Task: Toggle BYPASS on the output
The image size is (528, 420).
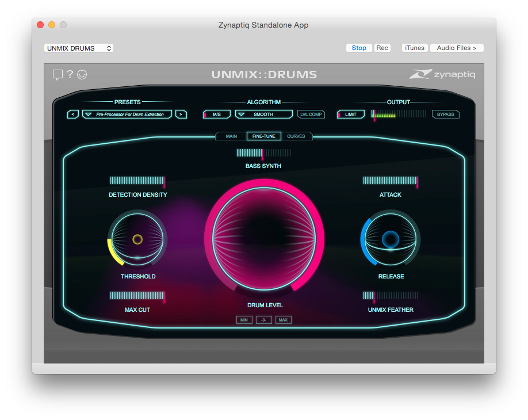Action: click(x=446, y=114)
